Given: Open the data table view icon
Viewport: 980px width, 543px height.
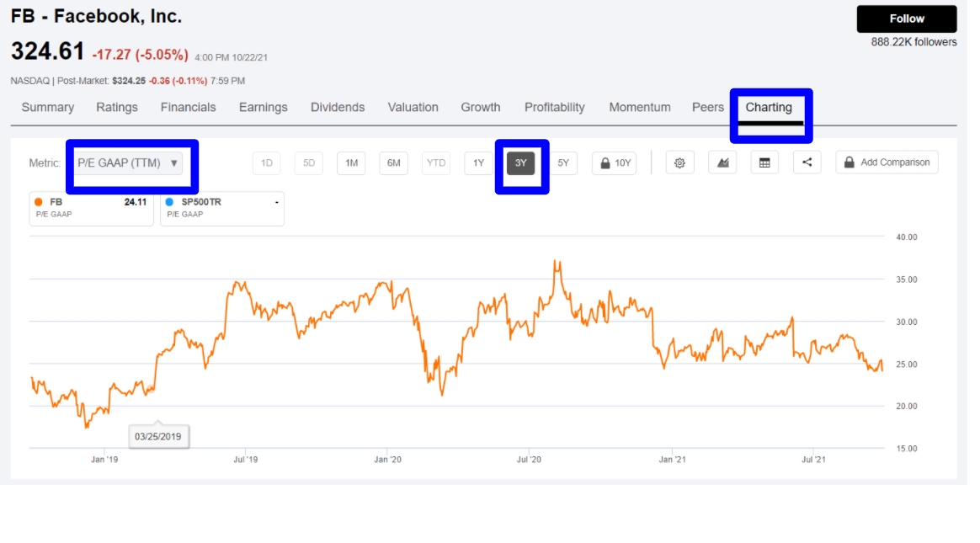Looking at the screenshot, I should (764, 163).
